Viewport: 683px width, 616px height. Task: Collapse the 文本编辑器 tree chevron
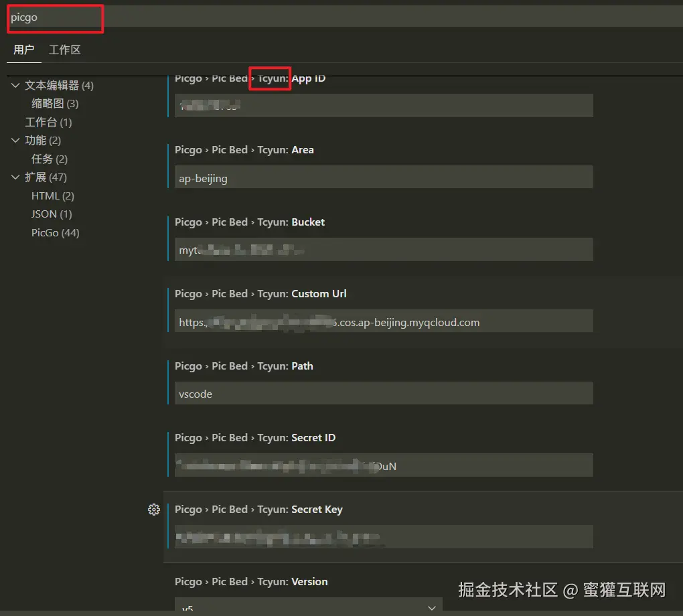[x=15, y=86]
